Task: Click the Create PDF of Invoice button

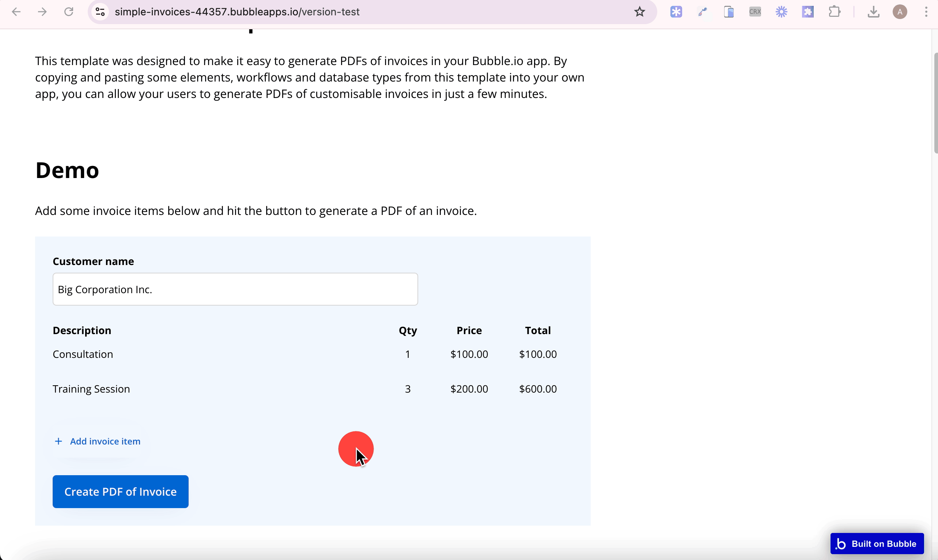Action: click(120, 491)
